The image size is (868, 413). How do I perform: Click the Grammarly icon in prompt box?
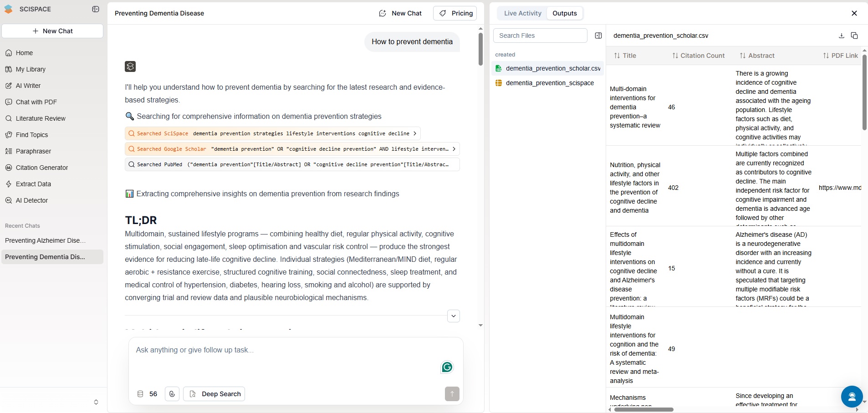click(x=447, y=367)
